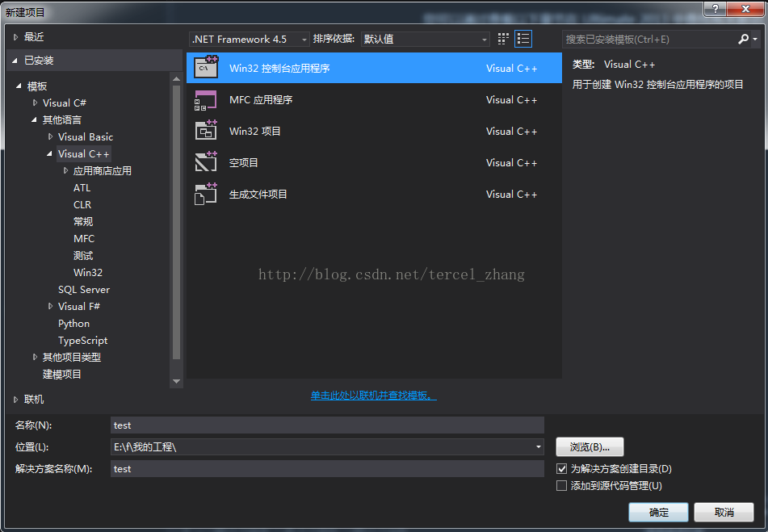Select the Visual C++ tree item

click(84, 154)
